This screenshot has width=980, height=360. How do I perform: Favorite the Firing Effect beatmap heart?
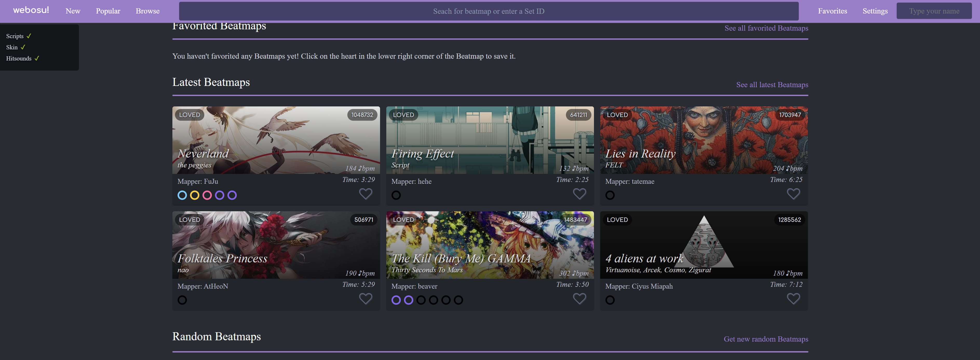579,194
